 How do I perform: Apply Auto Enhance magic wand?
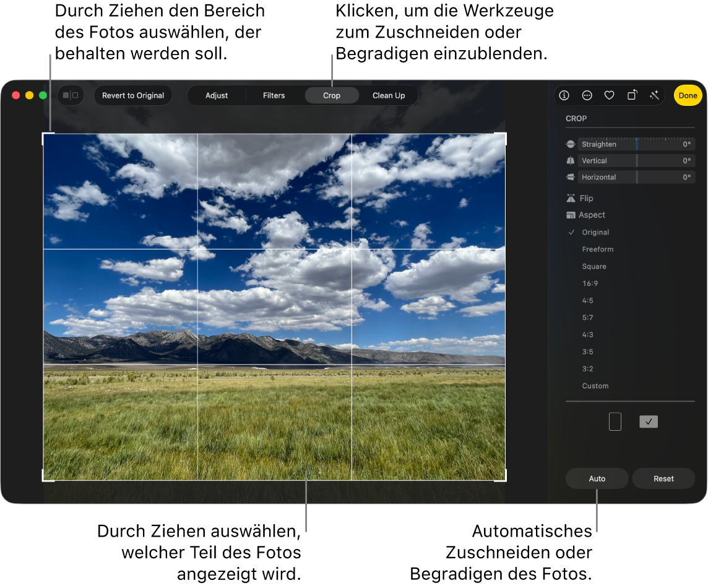tap(654, 95)
